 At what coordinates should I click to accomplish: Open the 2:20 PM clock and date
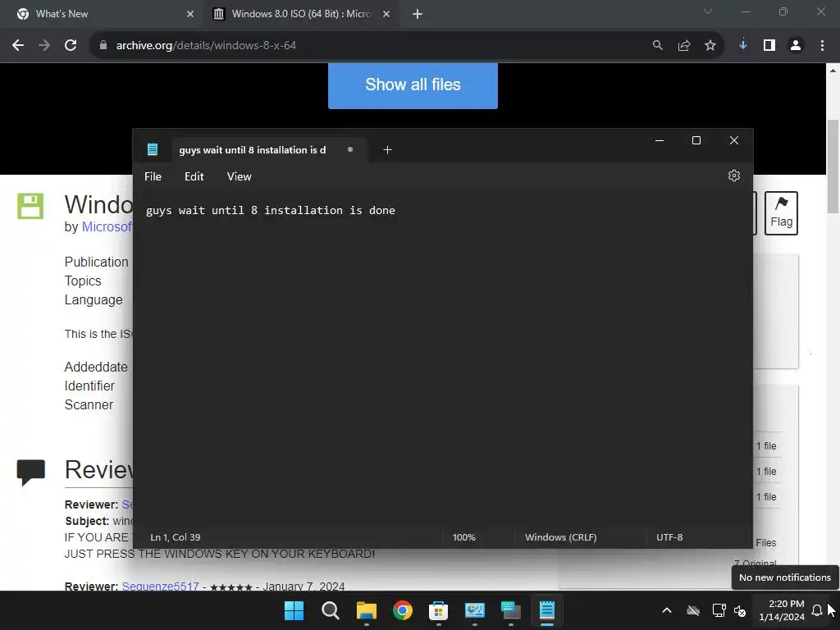[x=781, y=610]
